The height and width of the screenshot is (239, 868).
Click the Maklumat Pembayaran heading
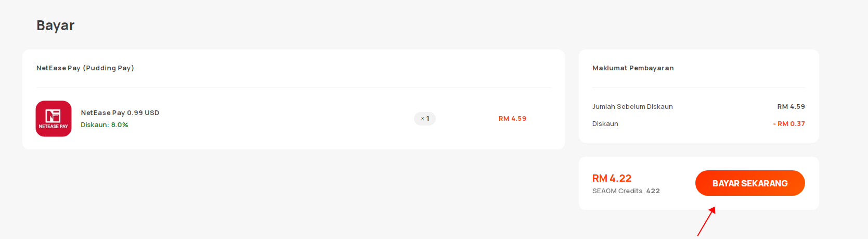[633, 68]
